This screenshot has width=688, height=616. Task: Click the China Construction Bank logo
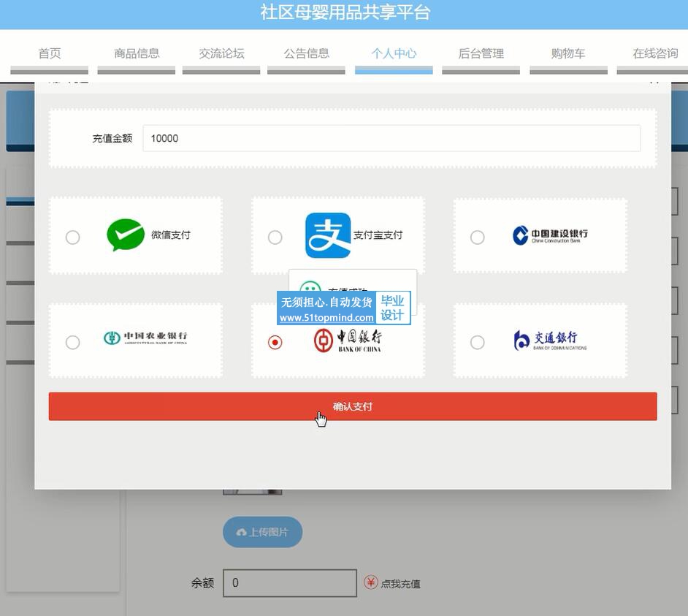[x=550, y=235]
